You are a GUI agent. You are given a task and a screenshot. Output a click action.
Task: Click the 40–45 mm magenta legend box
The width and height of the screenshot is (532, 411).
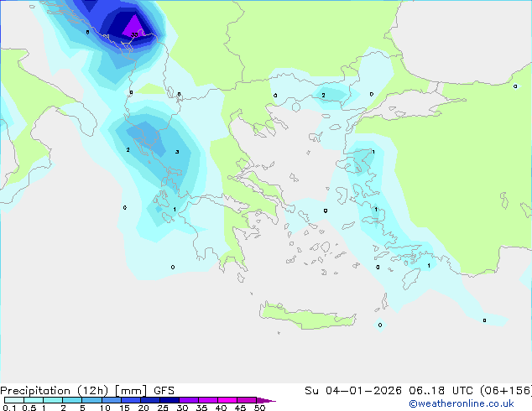[x=227, y=400]
